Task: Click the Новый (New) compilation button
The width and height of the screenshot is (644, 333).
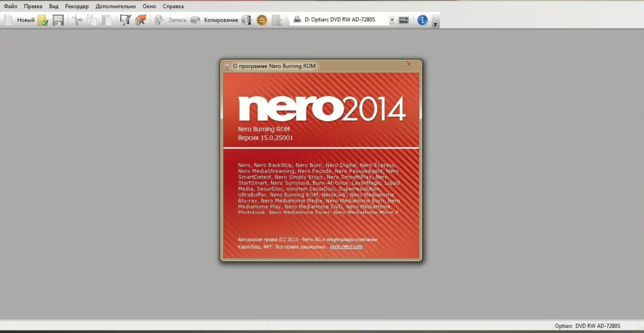Action: pyautogui.click(x=19, y=20)
